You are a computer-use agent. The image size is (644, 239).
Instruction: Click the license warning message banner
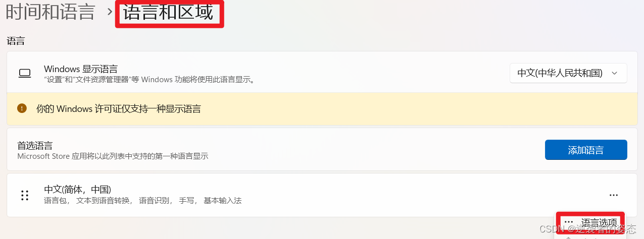coord(322,109)
